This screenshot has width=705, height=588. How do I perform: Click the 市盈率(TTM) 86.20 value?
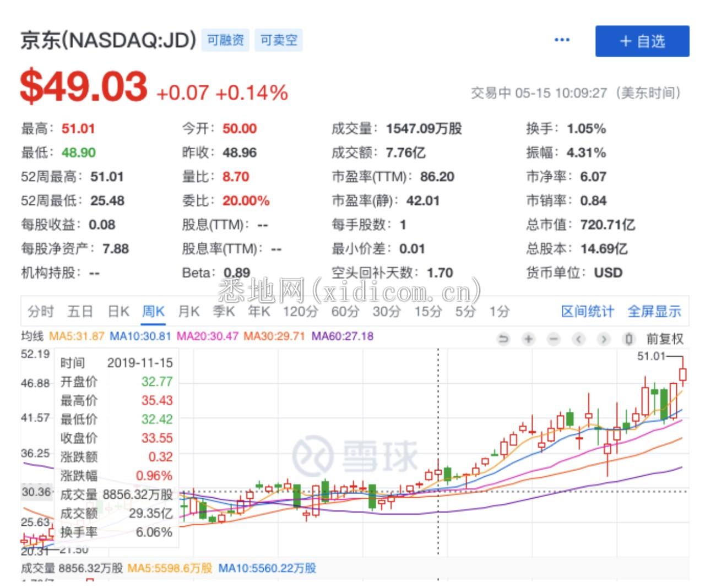(437, 177)
